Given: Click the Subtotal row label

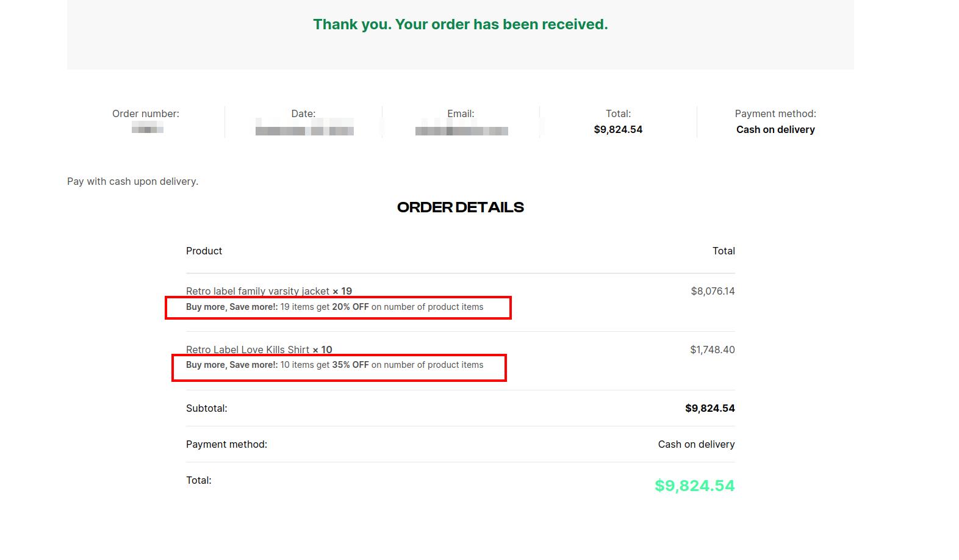Looking at the screenshot, I should (207, 408).
